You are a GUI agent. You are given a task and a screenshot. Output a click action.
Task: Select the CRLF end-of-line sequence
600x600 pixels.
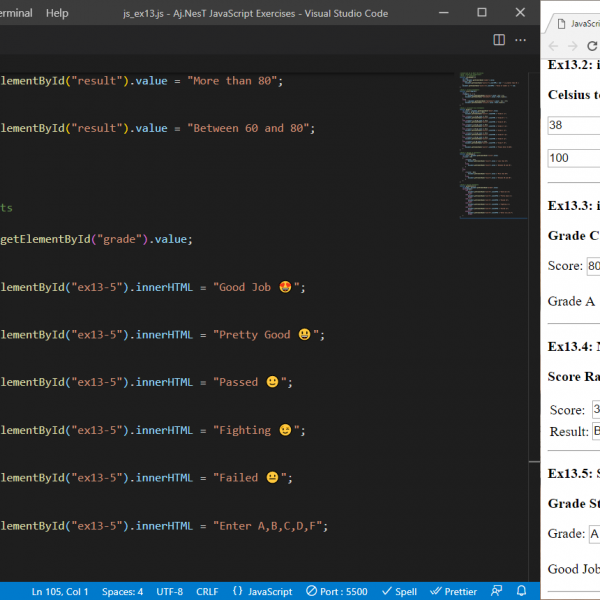[x=207, y=591]
